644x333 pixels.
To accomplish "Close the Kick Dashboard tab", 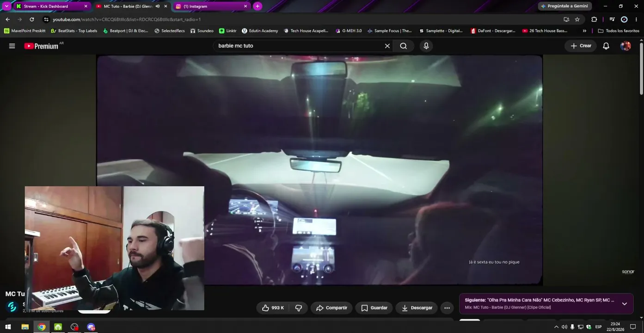I will pos(86,6).
